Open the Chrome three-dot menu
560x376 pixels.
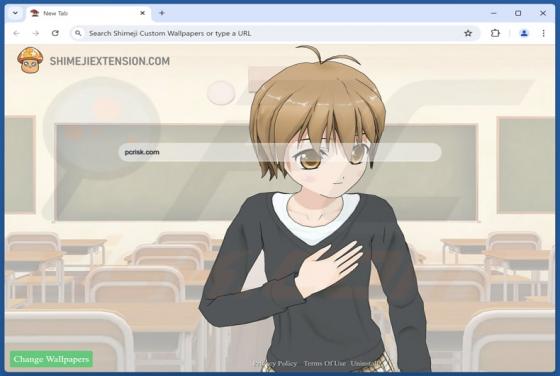coord(543,33)
